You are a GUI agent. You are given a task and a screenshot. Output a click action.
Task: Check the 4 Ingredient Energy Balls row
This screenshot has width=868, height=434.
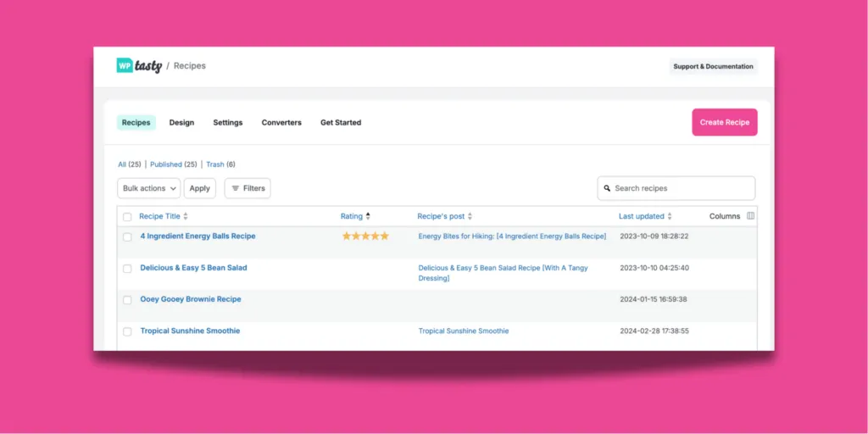(127, 237)
